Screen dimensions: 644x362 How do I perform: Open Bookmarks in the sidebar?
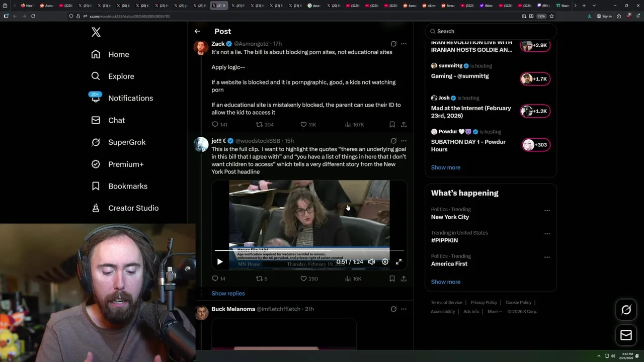119,186
